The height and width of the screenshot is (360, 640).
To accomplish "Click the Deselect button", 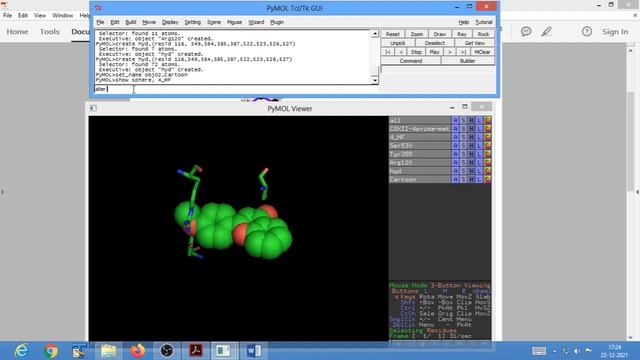I will (434, 43).
